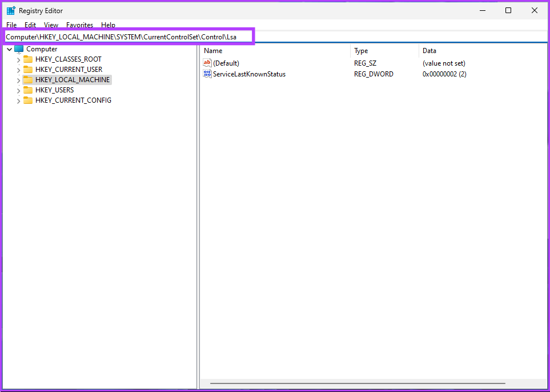Click the REG_SZ type cell
Viewport: 550px width, 392px height.
tap(365, 63)
